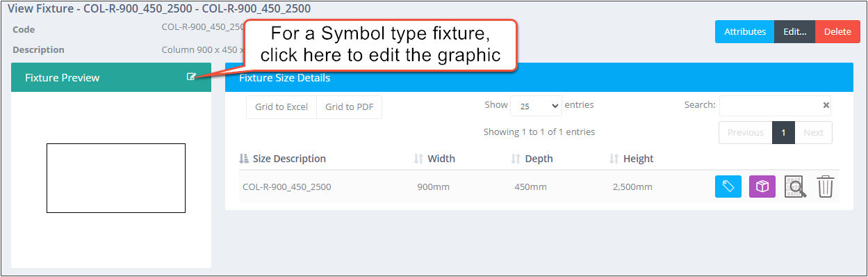
Task: Click the Attributes button
Action: point(745,31)
